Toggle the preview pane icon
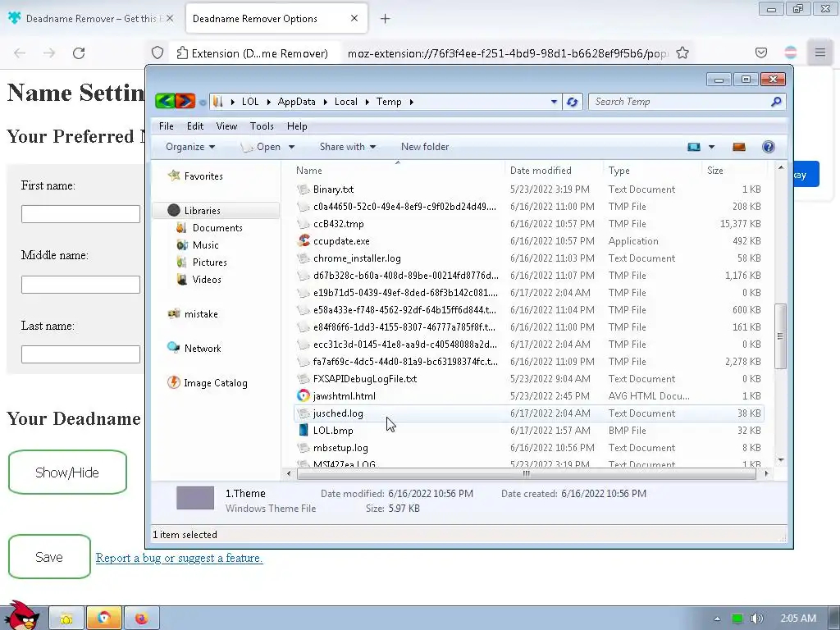 (x=739, y=147)
